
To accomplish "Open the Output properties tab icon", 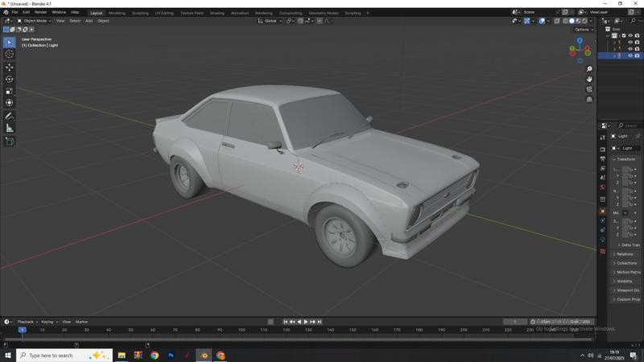I will tap(602, 158).
